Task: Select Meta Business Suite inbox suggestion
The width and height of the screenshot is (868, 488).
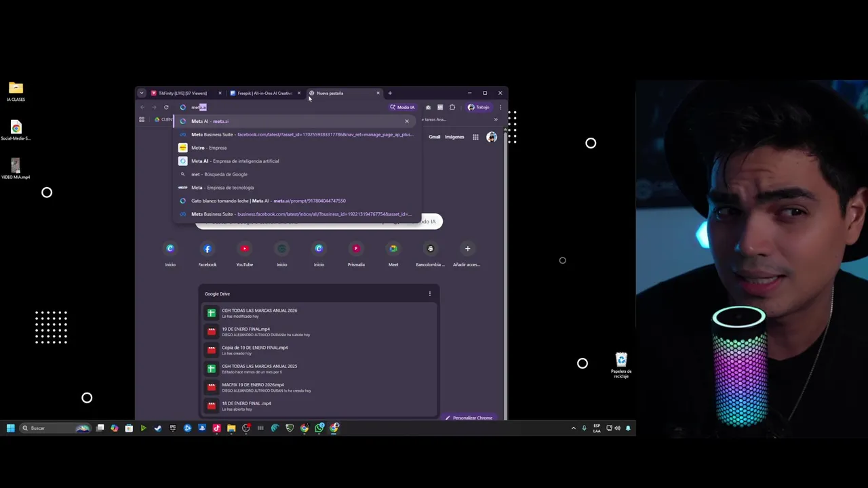Action: pos(297,214)
